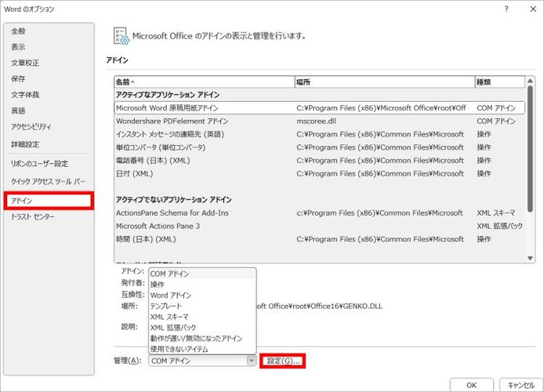Choose Word アドイン from dropdown list
This screenshot has width=544, height=392.
coord(170,295)
